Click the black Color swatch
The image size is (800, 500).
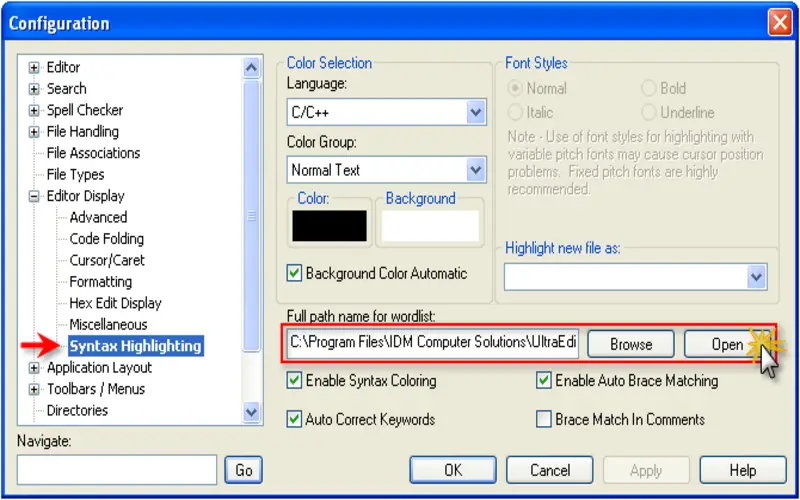coord(329,226)
